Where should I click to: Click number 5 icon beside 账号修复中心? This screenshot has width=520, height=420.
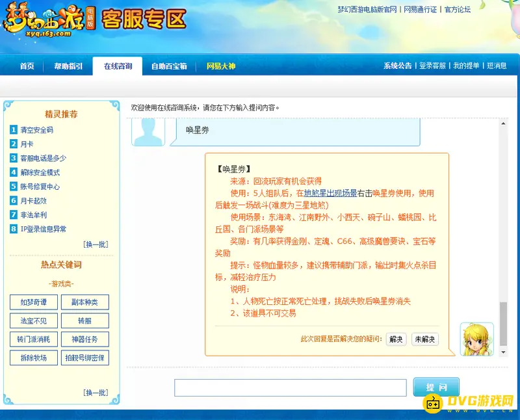(14, 187)
